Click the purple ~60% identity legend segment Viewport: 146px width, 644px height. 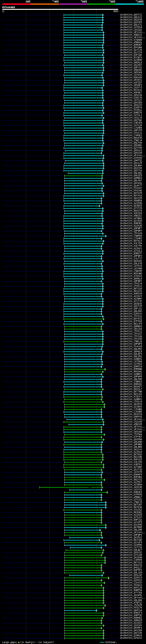(x=73, y=4)
